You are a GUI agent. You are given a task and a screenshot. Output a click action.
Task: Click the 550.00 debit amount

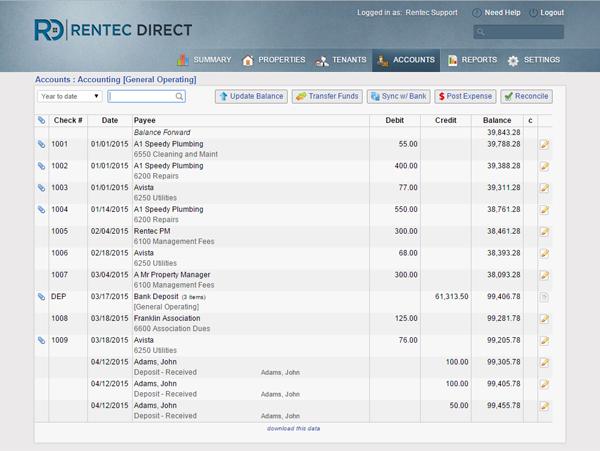(406, 210)
